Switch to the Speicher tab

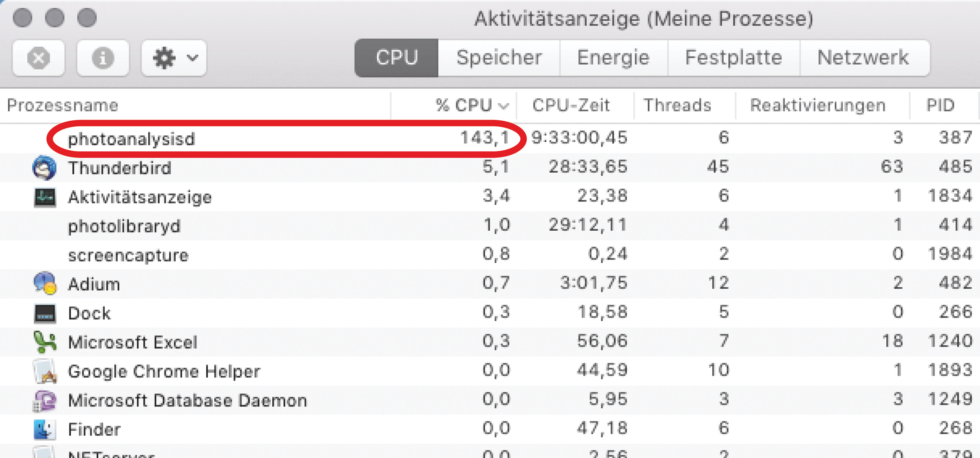(499, 58)
